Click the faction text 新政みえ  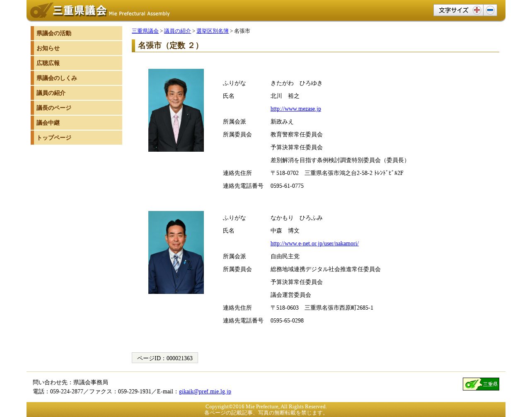[282, 122]
